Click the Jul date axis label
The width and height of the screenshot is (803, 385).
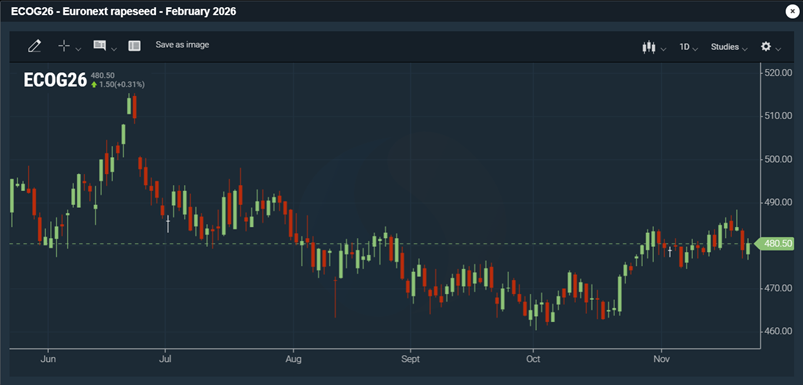tap(165, 359)
